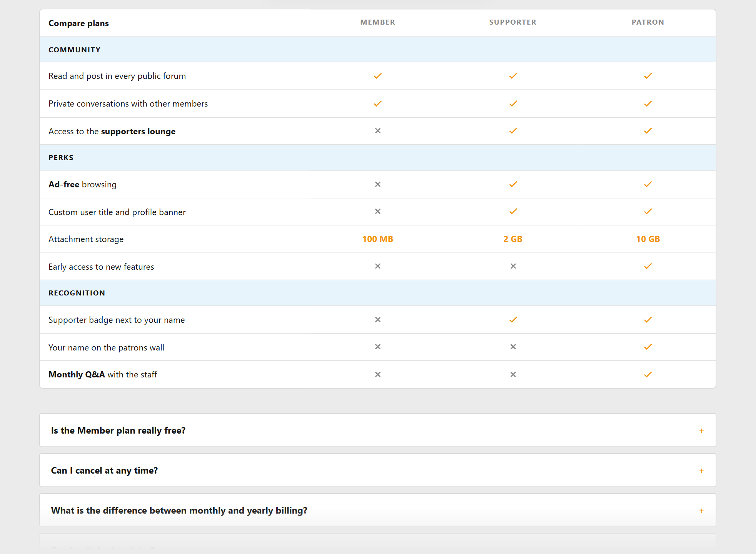Click the Member checkmark for public forum posting

pos(378,76)
